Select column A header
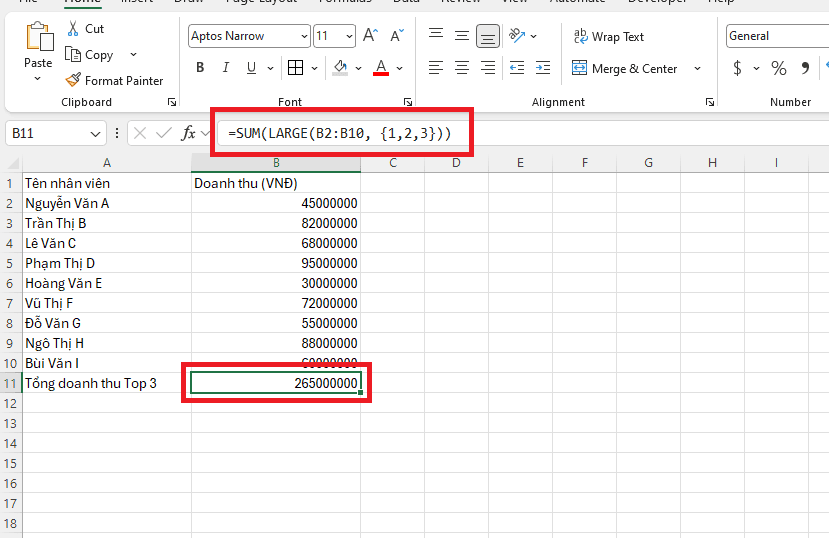 coord(107,163)
